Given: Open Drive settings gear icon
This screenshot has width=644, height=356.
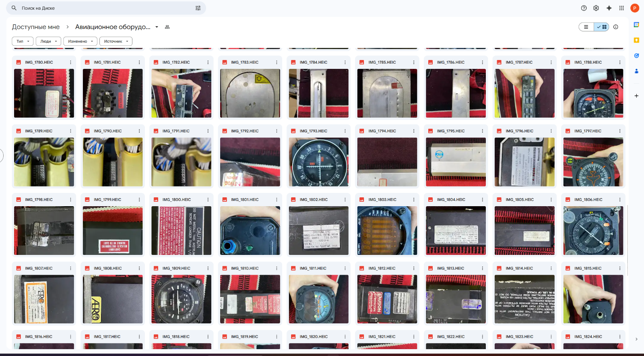Looking at the screenshot, I should [596, 8].
